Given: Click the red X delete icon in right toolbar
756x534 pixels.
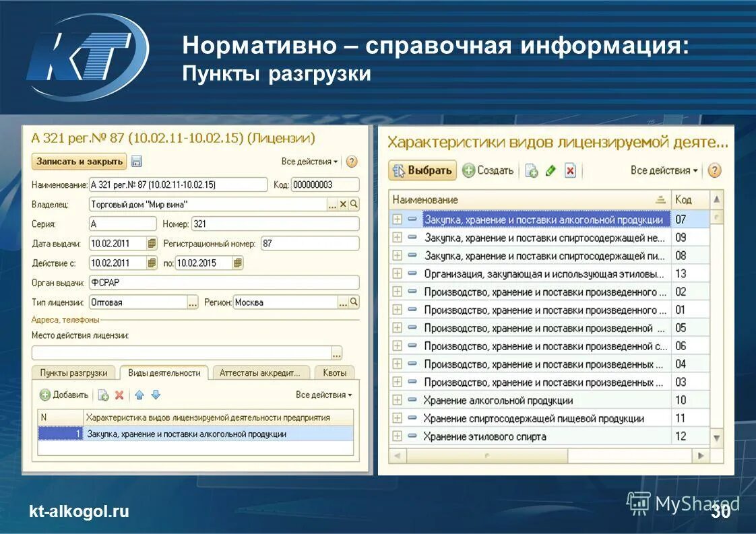Looking at the screenshot, I should (570, 170).
